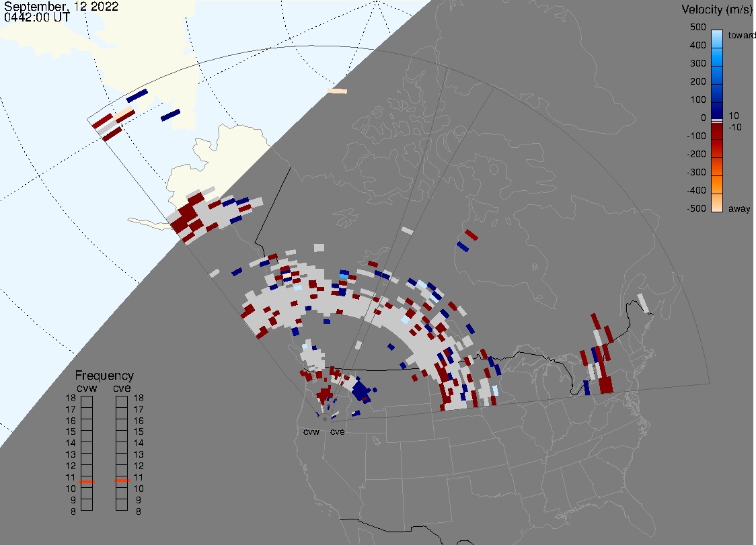
Task: Click "9" on the cve frequency scale
Action: click(139, 500)
